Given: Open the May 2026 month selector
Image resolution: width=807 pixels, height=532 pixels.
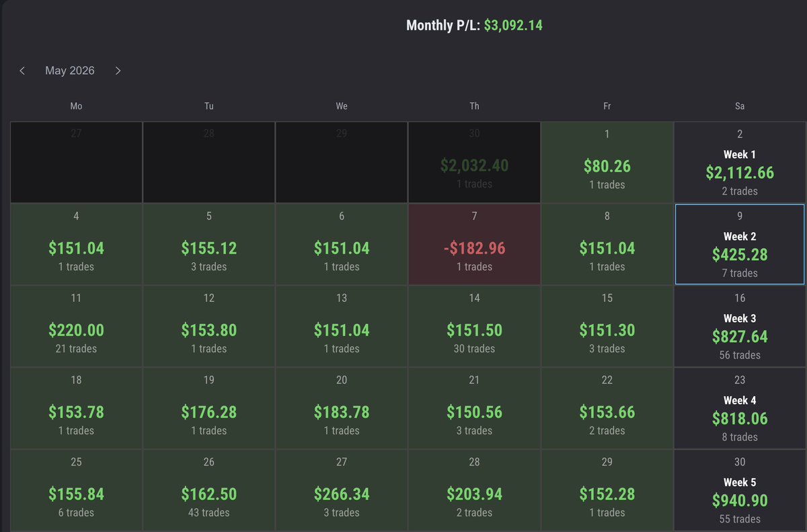Looking at the screenshot, I should tap(70, 71).
